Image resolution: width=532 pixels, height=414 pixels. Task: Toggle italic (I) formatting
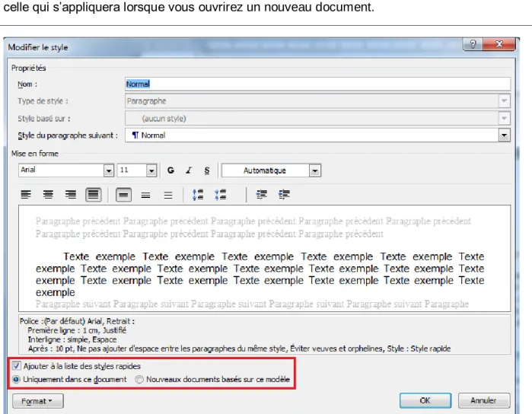189,170
